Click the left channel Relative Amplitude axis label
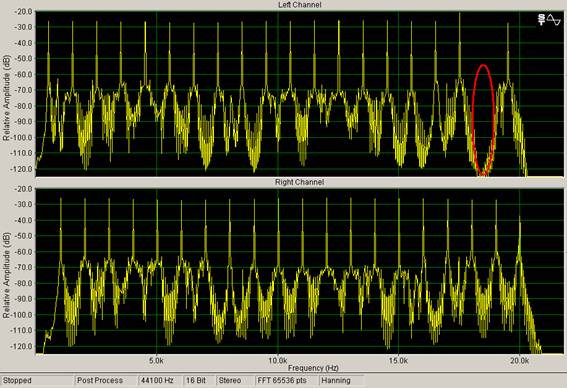The image size is (567, 388). click(6, 98)
